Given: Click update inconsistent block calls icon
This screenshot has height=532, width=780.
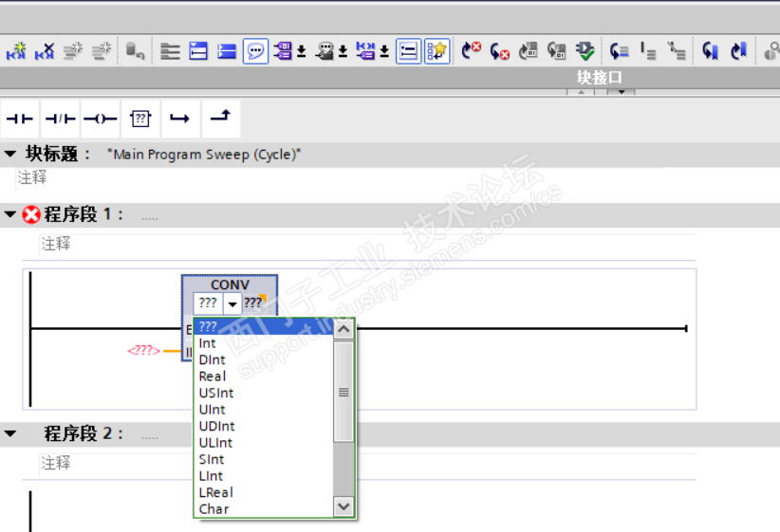Looking at the screenshot, I should pyautogui.click(x=529, y=50).
